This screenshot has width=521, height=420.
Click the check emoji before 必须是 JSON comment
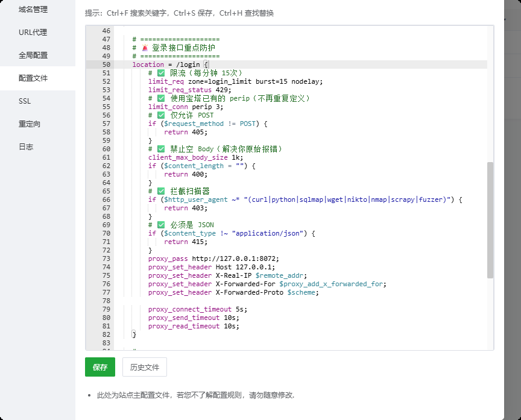(161, 225)
